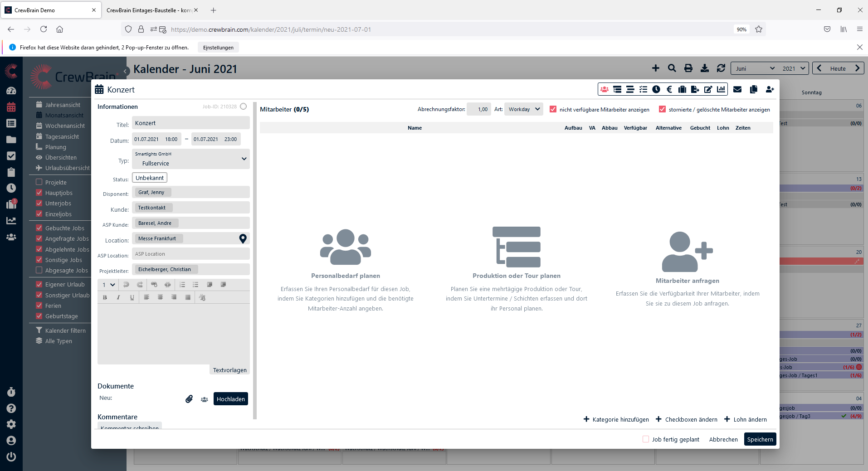Click the add-user icon in the Konzert header

click(x=770, y=89)
